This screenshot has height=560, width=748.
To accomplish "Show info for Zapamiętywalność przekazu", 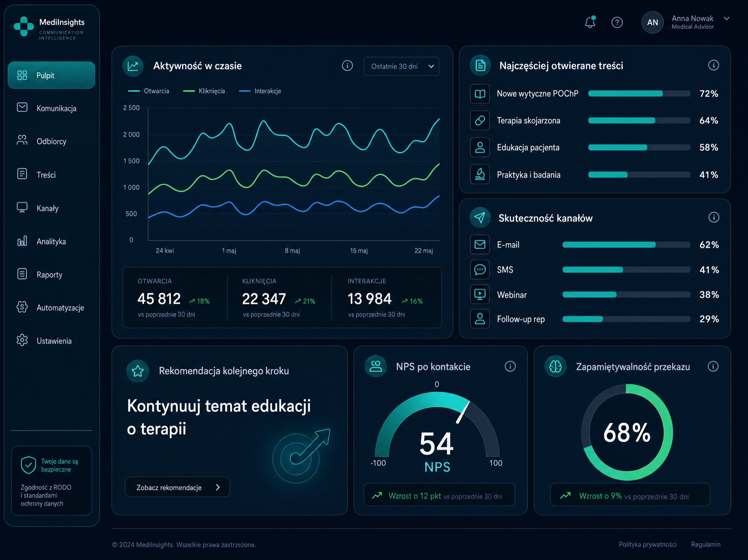I will pyautogui.click(x=713, y=366).
